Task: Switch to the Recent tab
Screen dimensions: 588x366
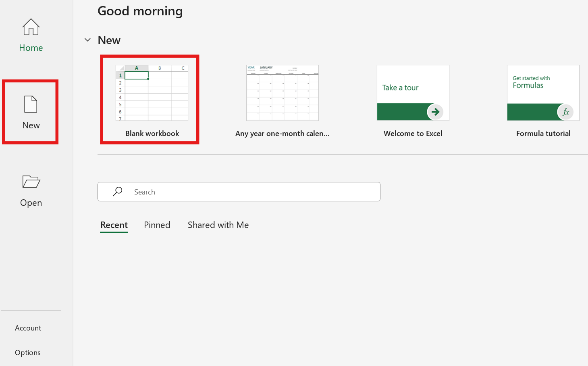Action: 114,225
